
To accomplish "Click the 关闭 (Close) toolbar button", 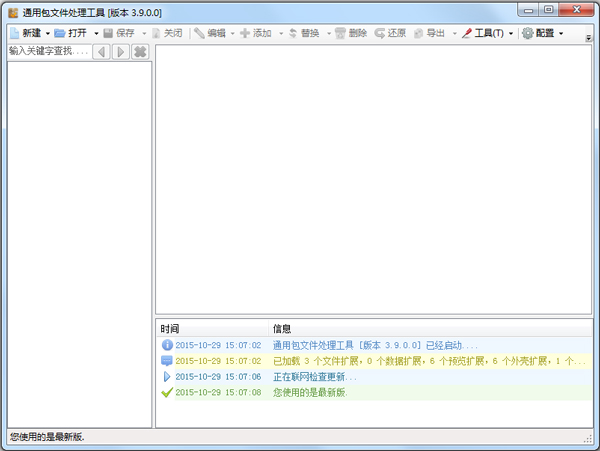I will [x=166, y=33].
